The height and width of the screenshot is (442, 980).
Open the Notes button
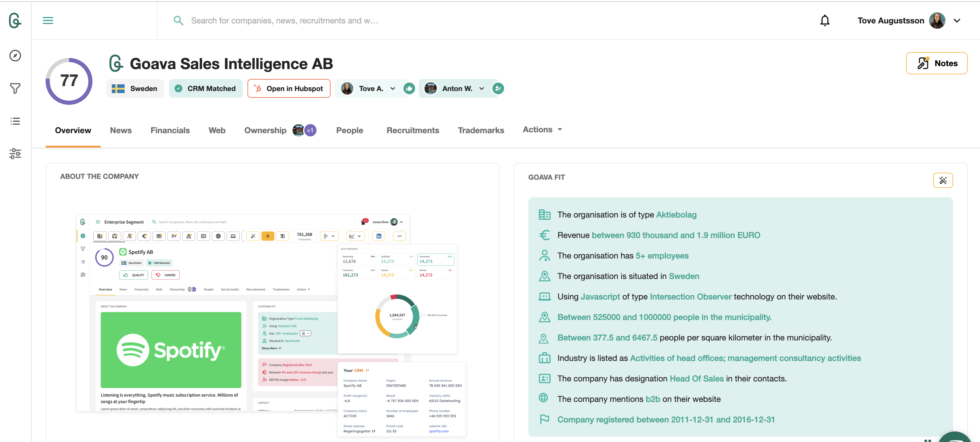pyautogui.click(x=936, y=63)
